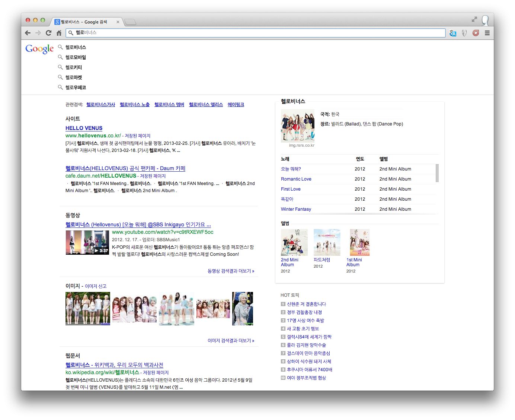Click the 헬로비너스 멤버 related search link
The height and width of the screenshot is (420, 515).
(x=169, y=105)
